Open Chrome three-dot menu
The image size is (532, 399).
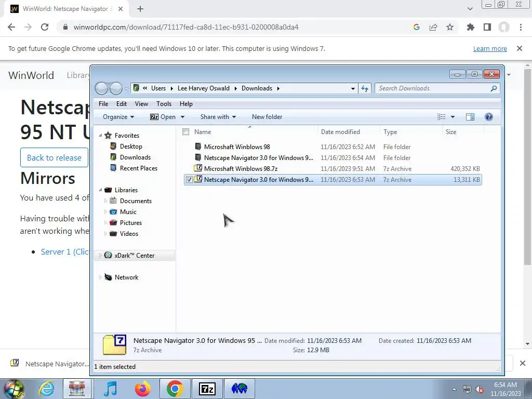(521, 27)
